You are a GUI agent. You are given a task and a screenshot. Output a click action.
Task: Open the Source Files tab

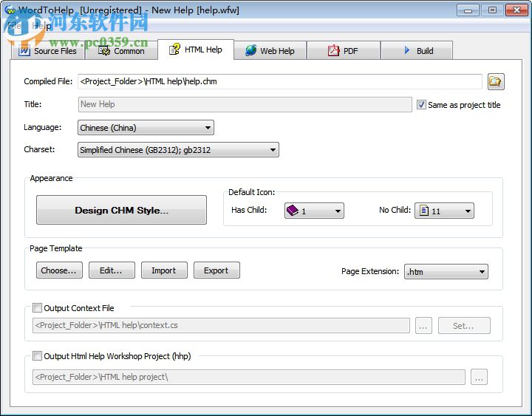click(48, 51)
